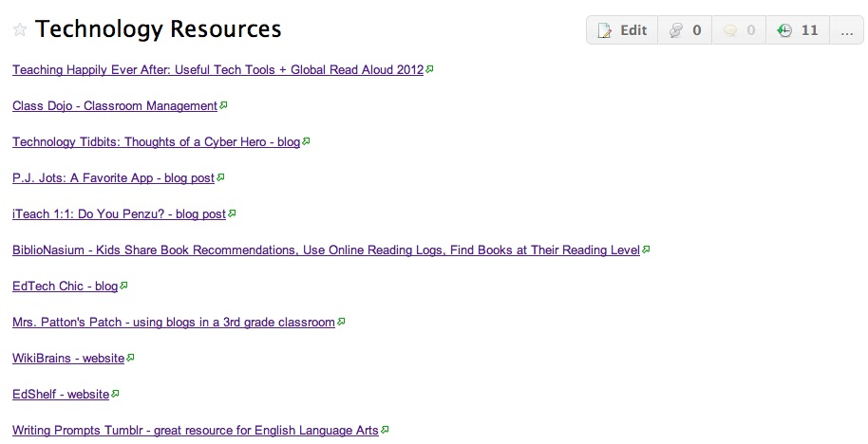Click external-link icon after iTeach 1:1
Viewport: 868px width, 444px height.
232,213
